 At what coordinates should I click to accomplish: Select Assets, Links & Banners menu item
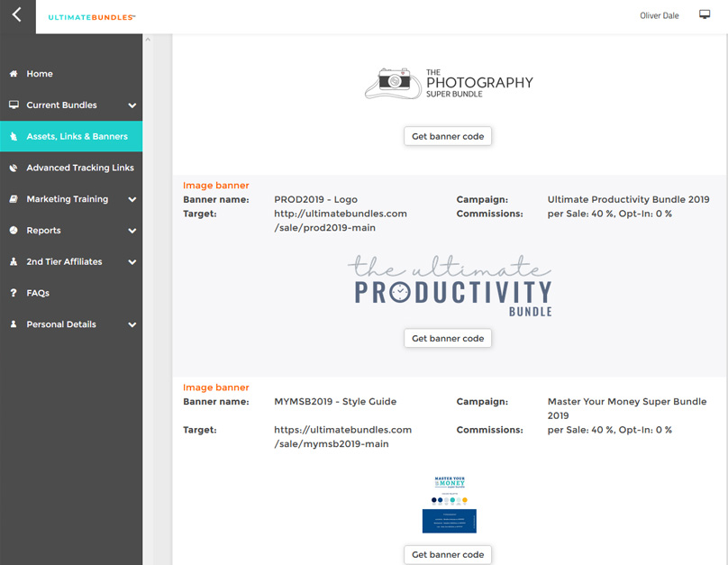(71, 136)
